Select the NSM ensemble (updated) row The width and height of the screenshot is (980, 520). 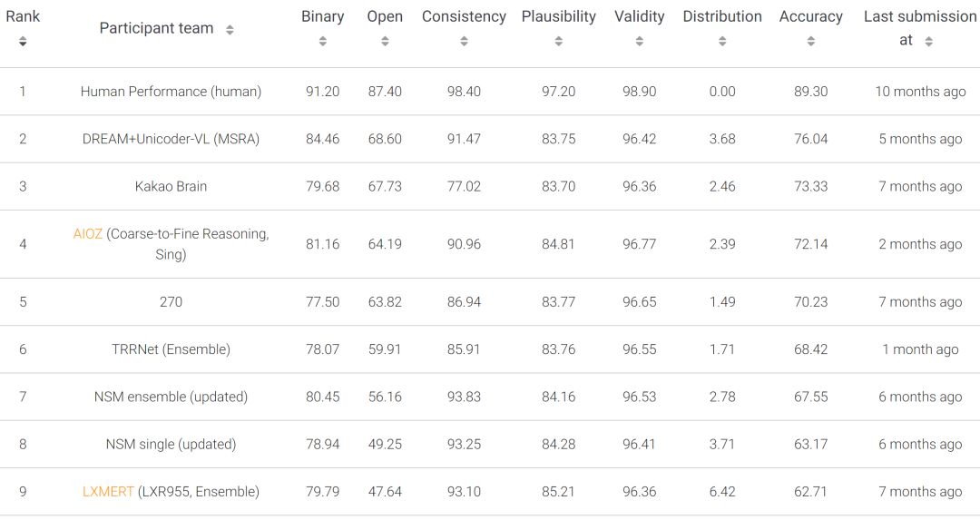171,397
